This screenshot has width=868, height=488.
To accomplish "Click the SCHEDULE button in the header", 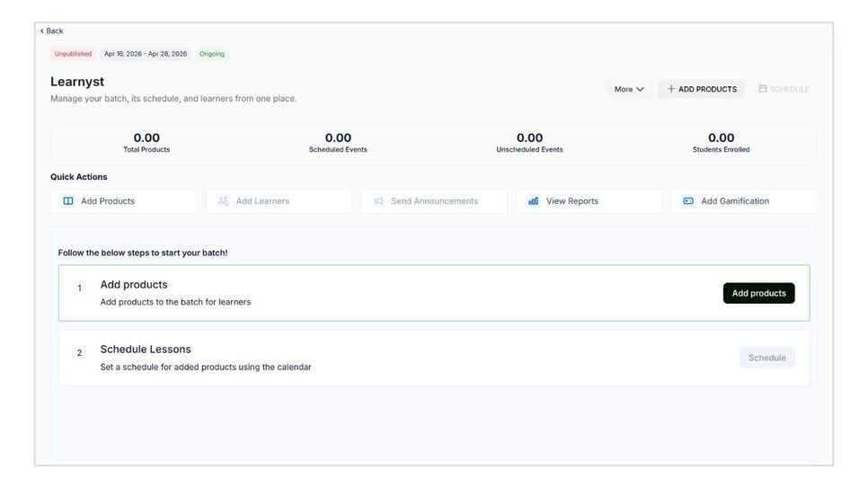I will 784,89.
